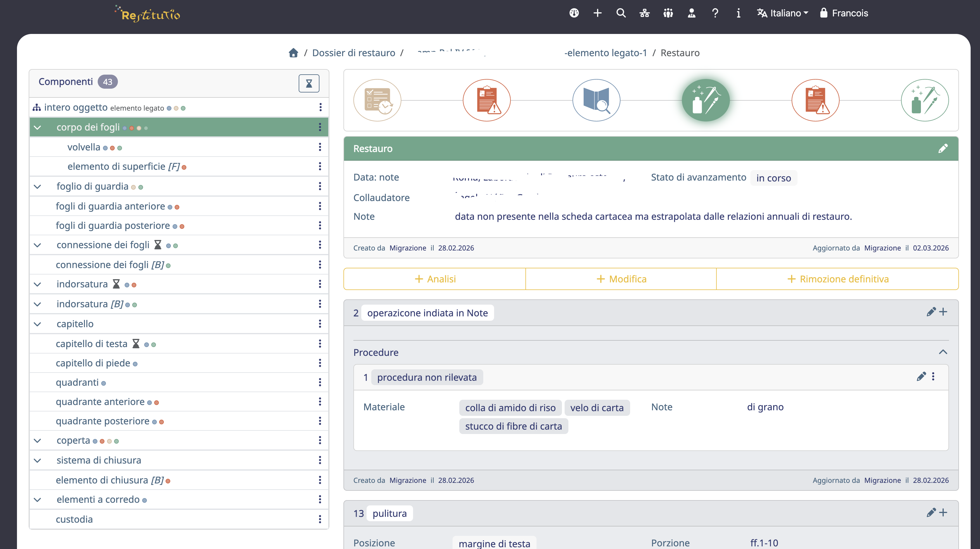This screenshot has height=549, width=980.
Task: Open the global search icon
Action: pos(621,13)
